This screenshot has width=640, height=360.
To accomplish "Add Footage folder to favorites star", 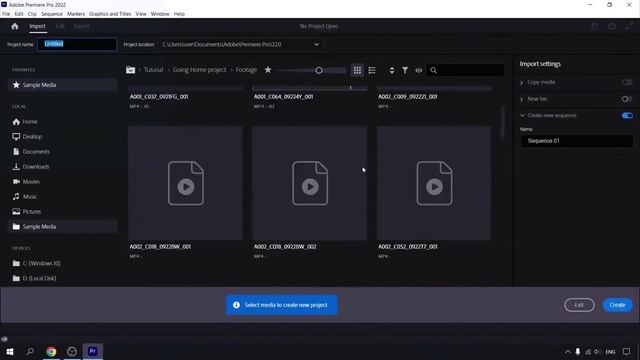I will pyautogui.click(x=268, y=70).
